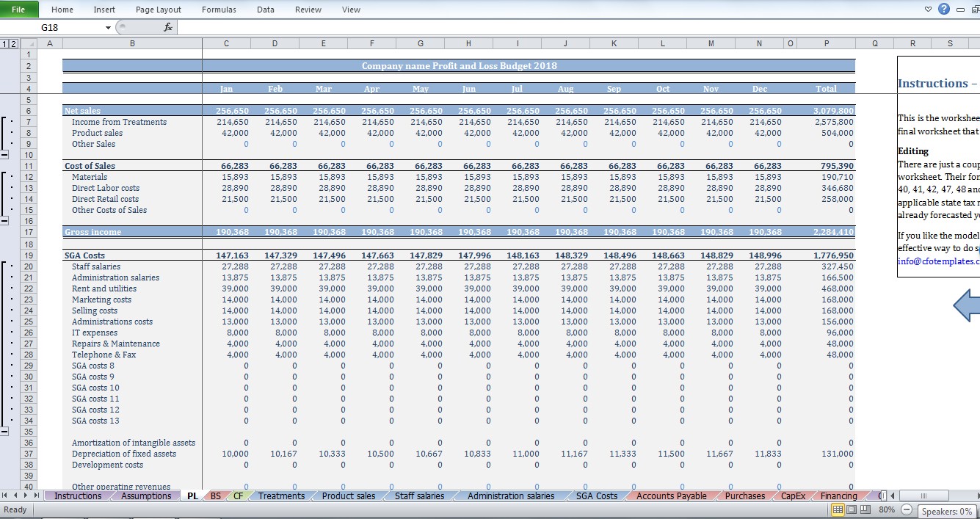Show outline level 2 rows

(x=14, y=44)
